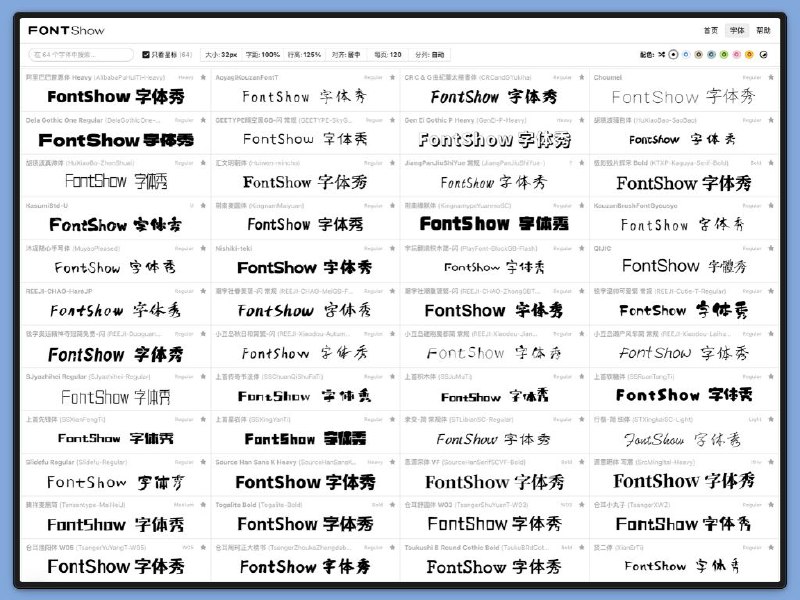This screenshot has width=800, height=600.
Task: Open the 帮助 help tab
Action: 763,31
